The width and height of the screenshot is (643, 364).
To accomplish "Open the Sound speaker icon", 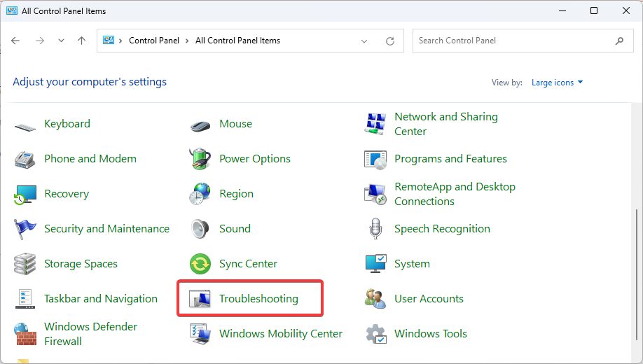I will [x=200, y=229].
